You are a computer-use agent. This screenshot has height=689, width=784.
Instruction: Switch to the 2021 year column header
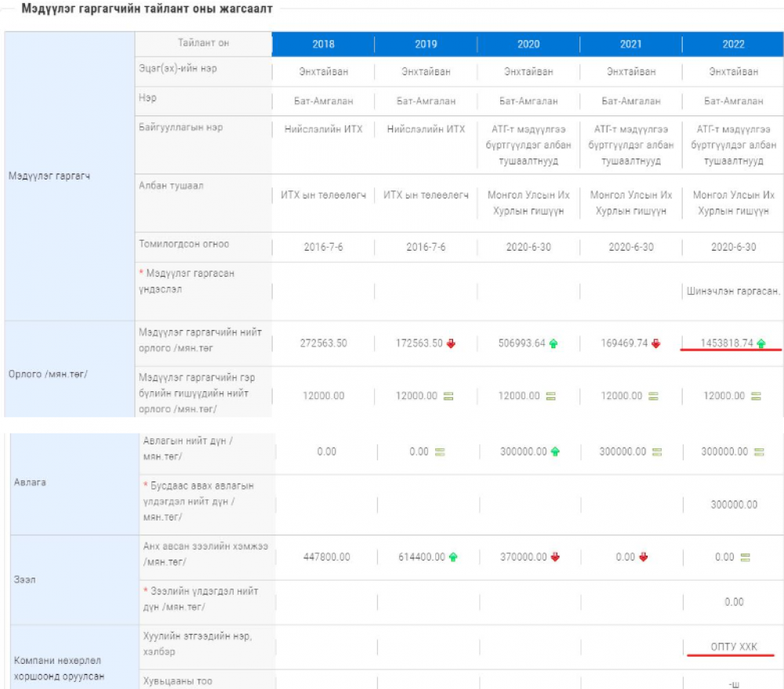click(631, 45)
